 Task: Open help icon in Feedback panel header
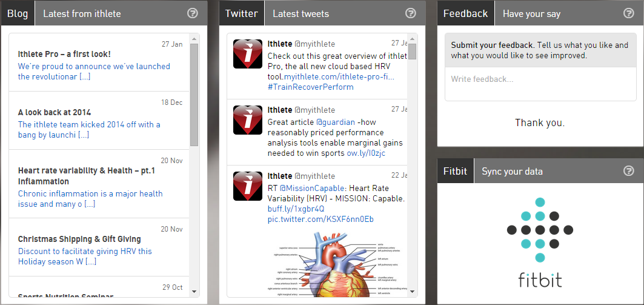(x=629, y=13)
